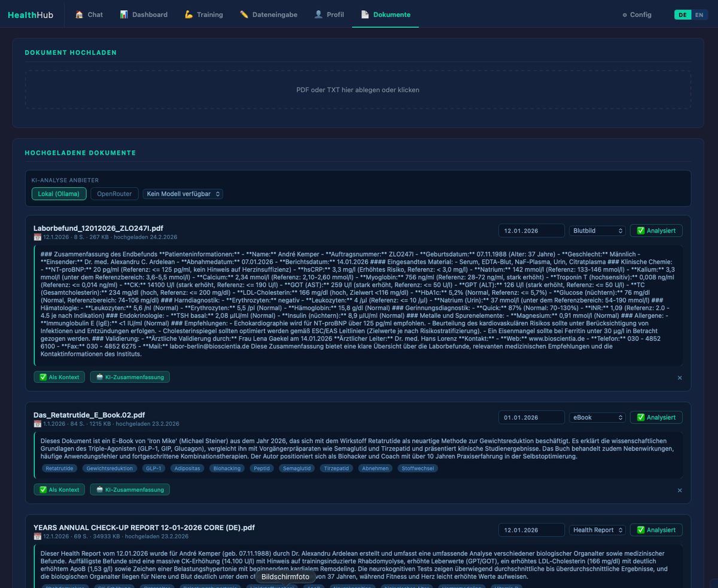Click the Analysiert badge on Laborbefund document
Image resolution: width=718 pixels, height=588 pixels.
click(656, 230)
